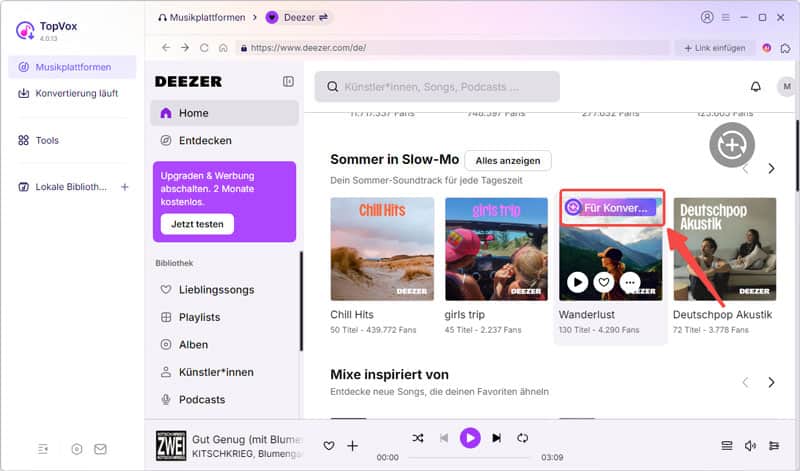The image size is (800, 471).
Task: Click extension icon at address bar end
Action: [785, 48]
